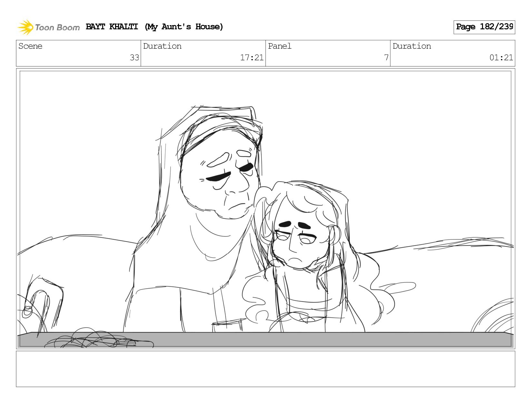This screenshot has width=532, height=411.
Task: Click the Duration label next to Scene
Action: (x=162, y=46)
